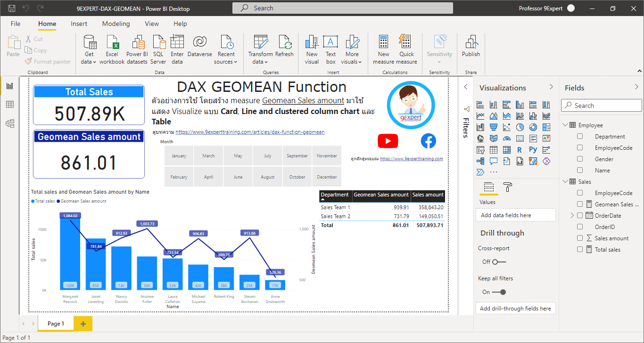Switch to the Modeling ribbon tab
The width and height of the screenshot is (644, 343).
pyautogui.click(x=116, y=24)
